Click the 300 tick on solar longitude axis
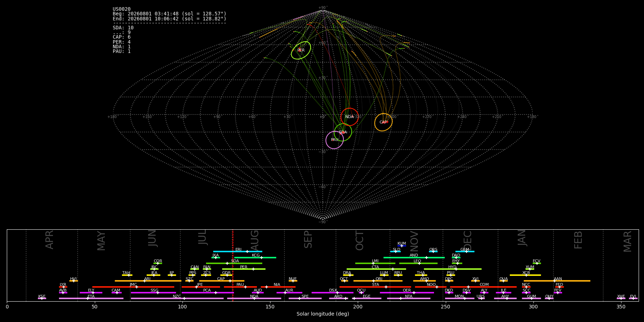644x322 pixels. tap(533, 307)
